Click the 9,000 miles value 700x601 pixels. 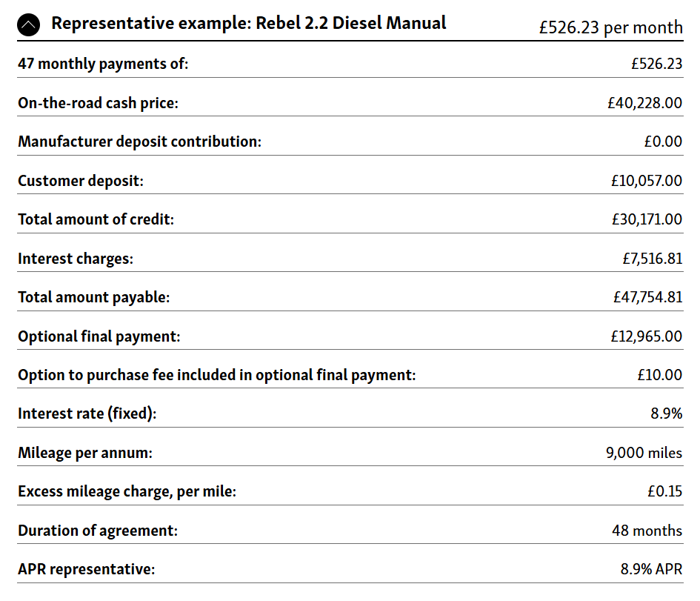pyautogui.click(x=644, y=452)
